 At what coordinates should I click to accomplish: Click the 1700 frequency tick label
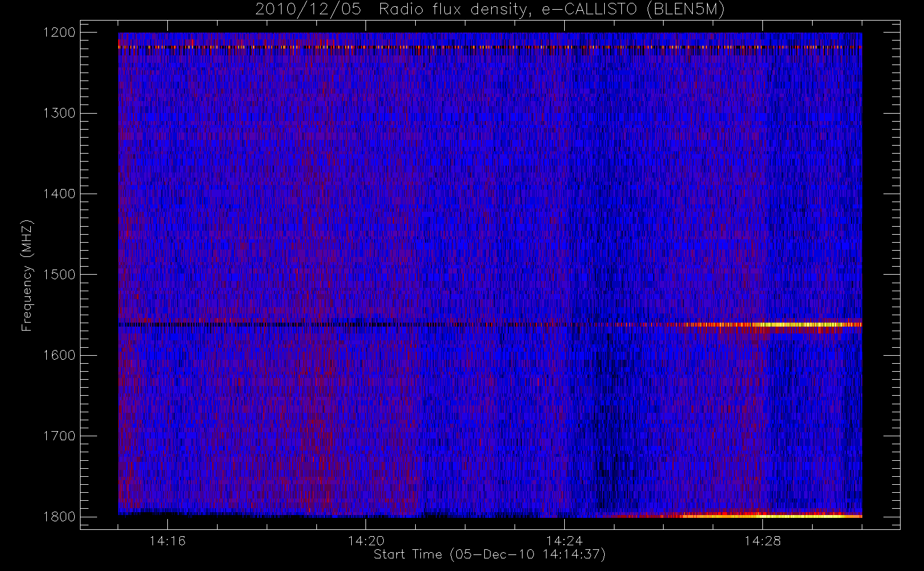click(59, 436)
